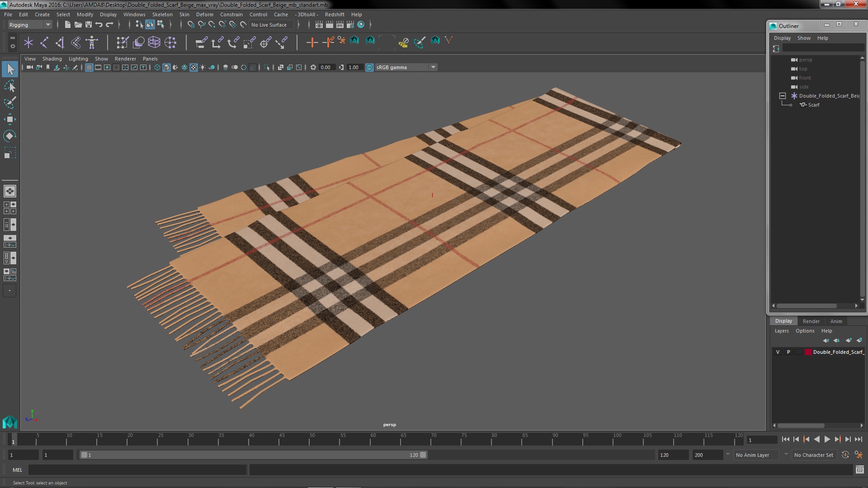The image size is (868, 488).
Task: Click the Open Scene folder icon
Action: coord(78,24)
